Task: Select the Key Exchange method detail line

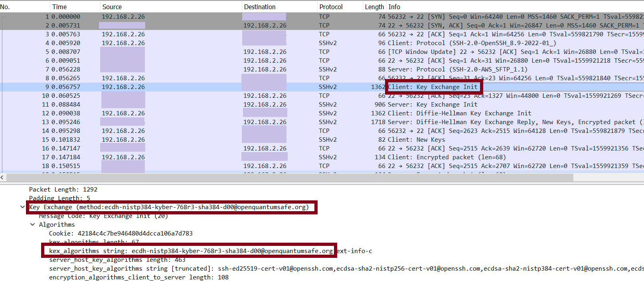Action: point(169,207)
